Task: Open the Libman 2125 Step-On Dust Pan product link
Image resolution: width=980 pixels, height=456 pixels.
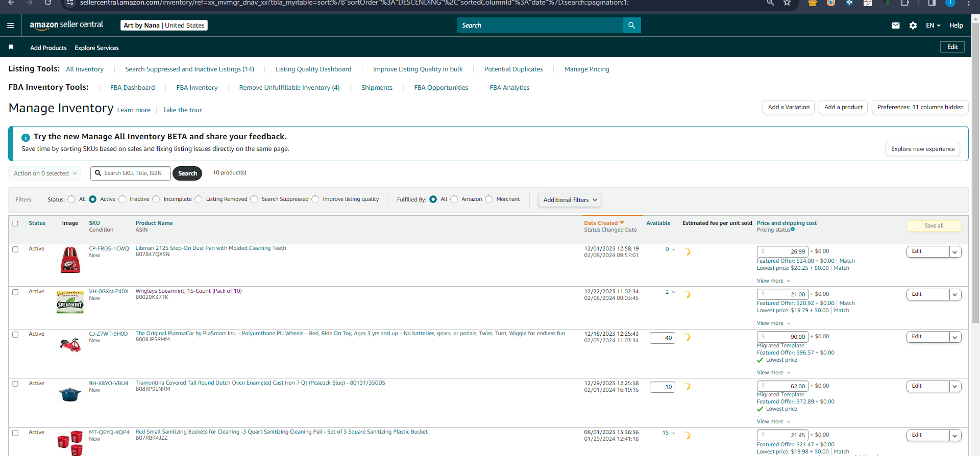Action: (x=211, y=248)
